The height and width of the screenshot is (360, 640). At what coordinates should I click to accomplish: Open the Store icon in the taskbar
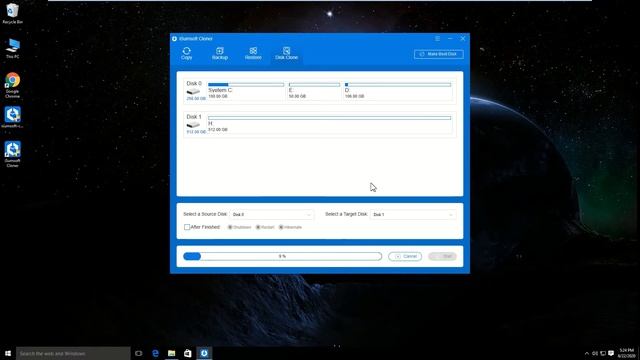(x=188, y=353)
